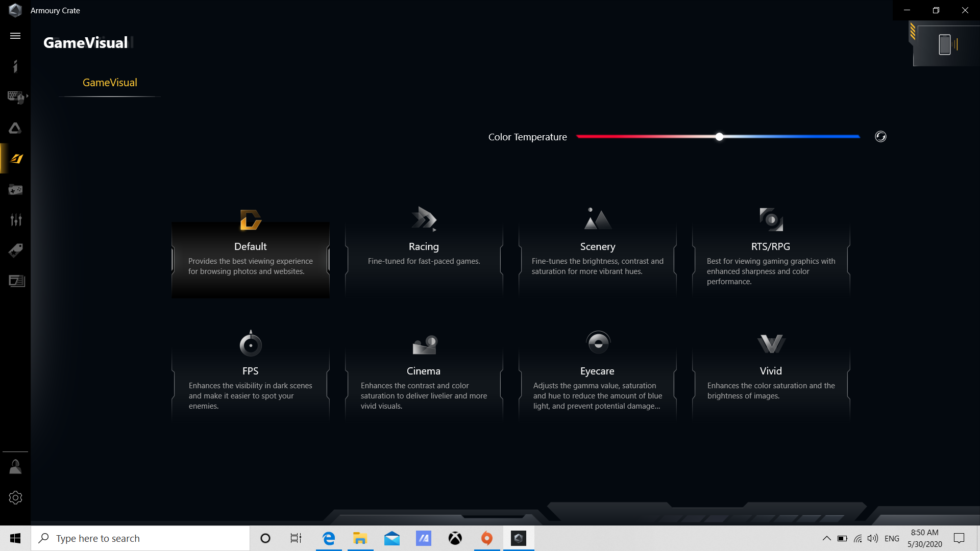Open the Aura Sync triangle icon

[15, 128]
